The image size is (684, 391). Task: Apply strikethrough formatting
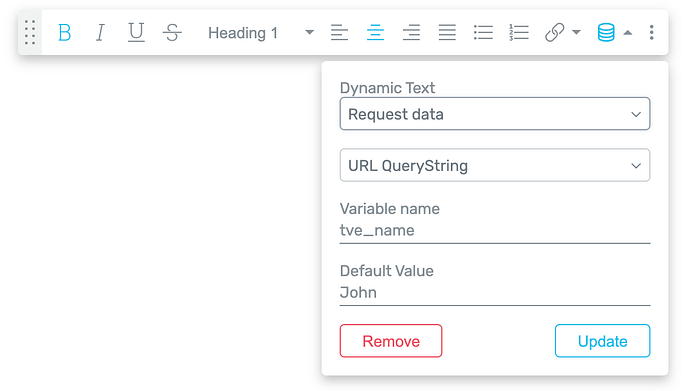172,32
